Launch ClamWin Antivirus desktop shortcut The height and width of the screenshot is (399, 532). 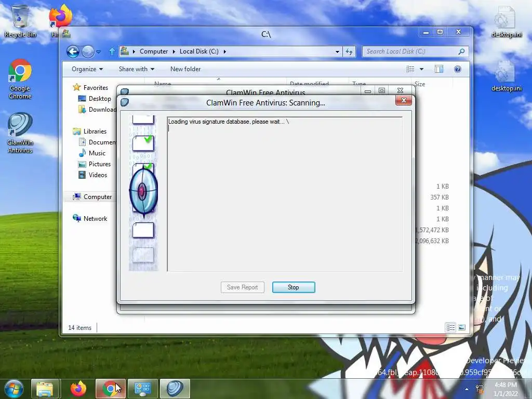pos(20,133)
